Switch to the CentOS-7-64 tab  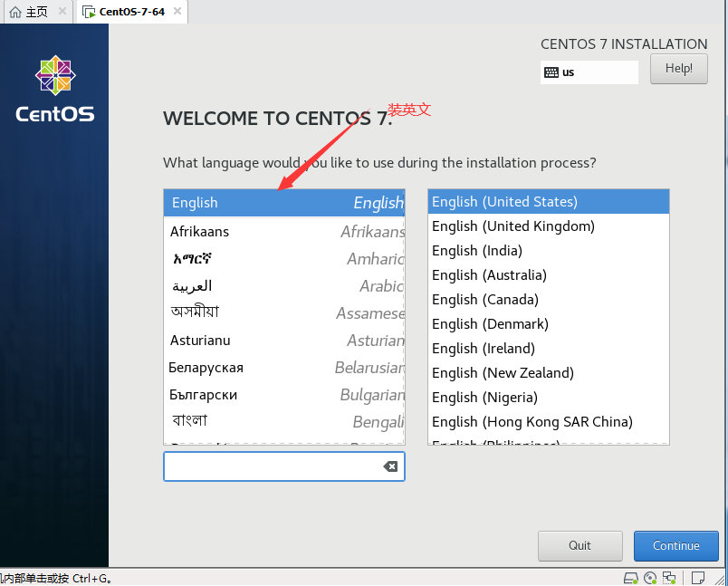(132, 12)
